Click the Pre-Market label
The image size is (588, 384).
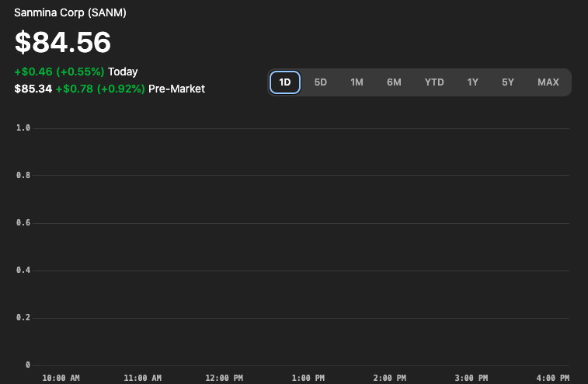(176, 89)
